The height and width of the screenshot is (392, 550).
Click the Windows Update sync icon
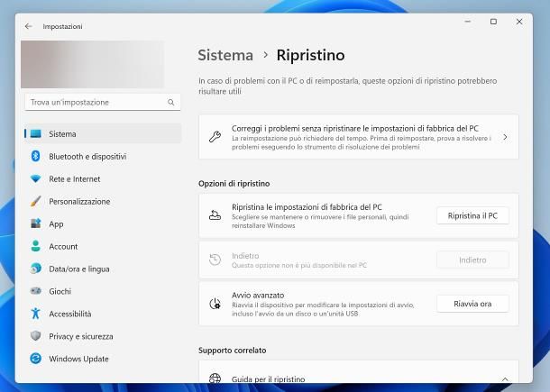[x=36, y=359]
